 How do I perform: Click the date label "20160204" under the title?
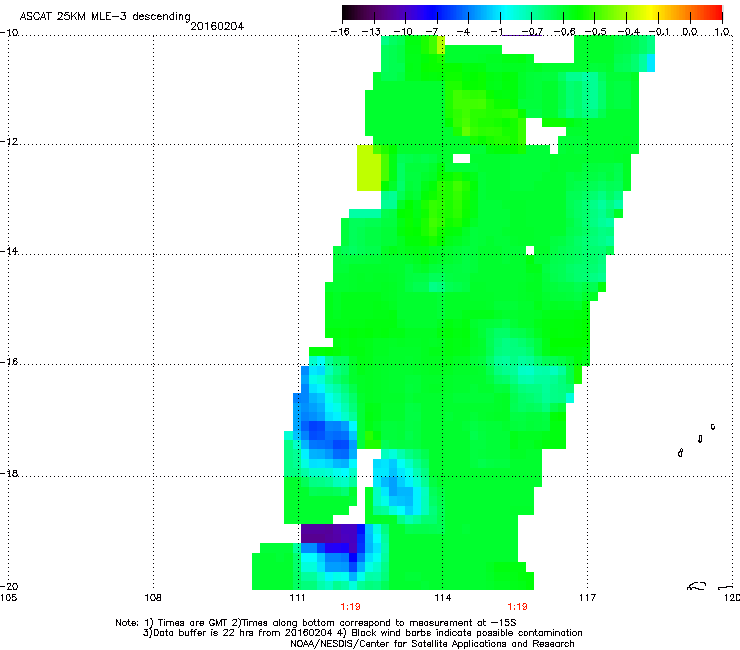coord(217,26)
